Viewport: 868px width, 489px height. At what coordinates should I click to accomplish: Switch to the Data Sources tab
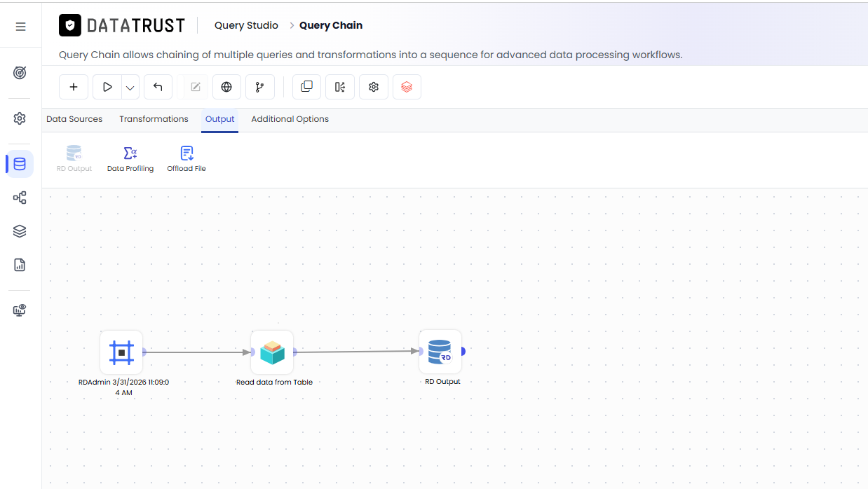74,119
